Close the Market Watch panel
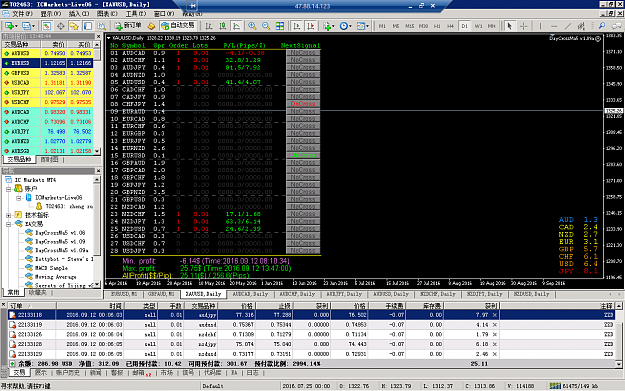The image size is (625, 391). point(98,36)
